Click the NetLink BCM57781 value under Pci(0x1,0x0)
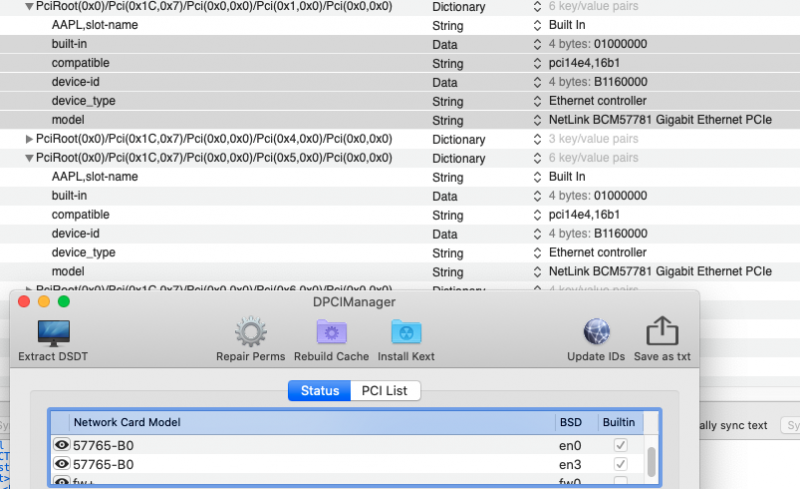Screen dimensions: 800x489 click(x=660, y=119)
